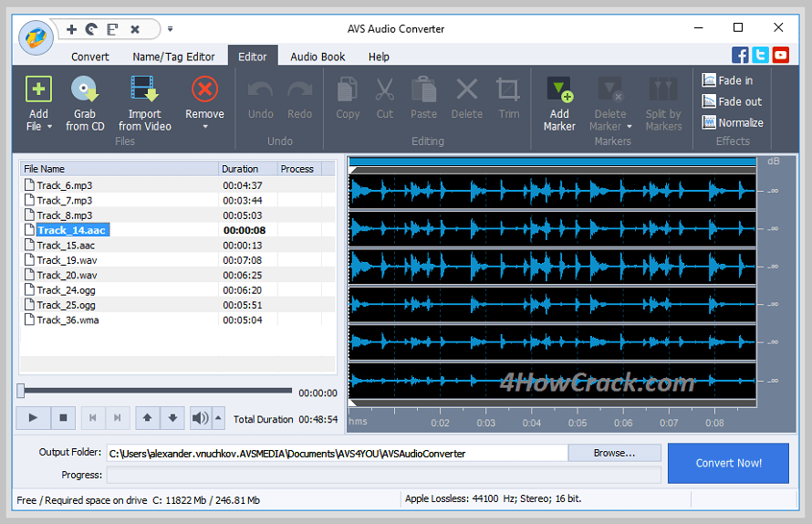Sort by File Name column header
This screenshot has width=812, height=524.
click(120, 169)
